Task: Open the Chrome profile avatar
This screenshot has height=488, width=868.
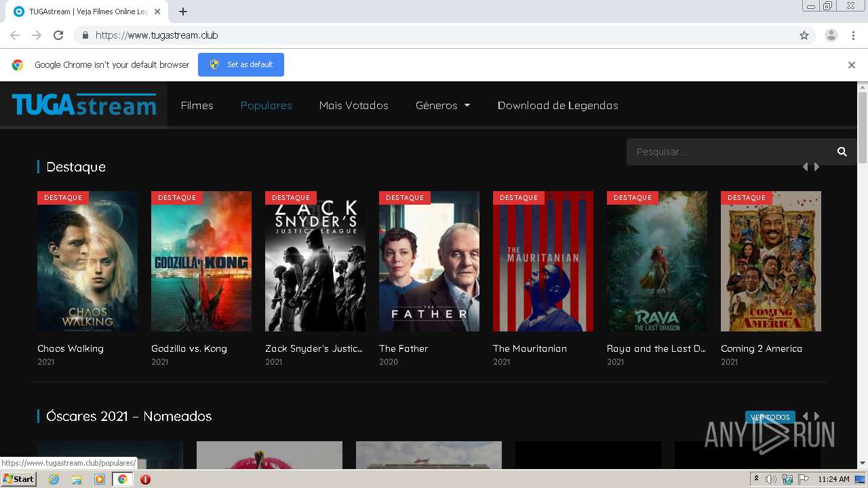Action: click(x=831, y=35)
